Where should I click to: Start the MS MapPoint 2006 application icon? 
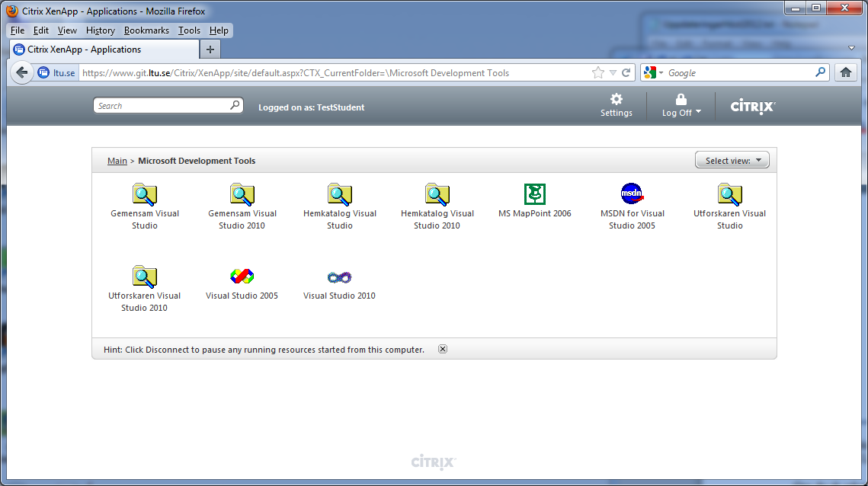(535, 194)
